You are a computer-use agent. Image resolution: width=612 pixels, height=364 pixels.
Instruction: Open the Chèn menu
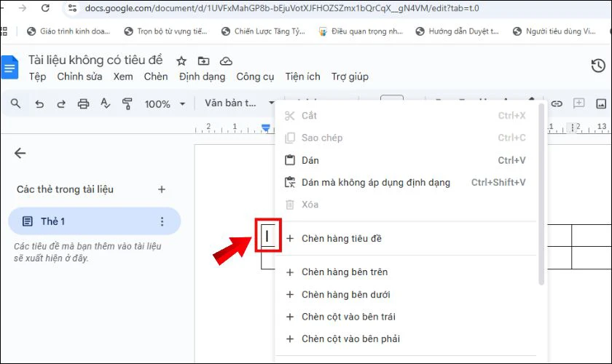156,76
